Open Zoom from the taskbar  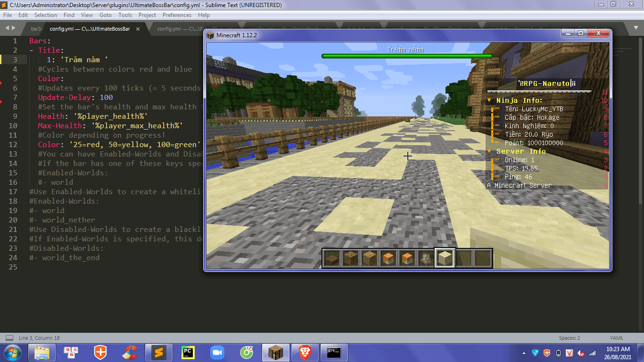(x=217, y=353)
